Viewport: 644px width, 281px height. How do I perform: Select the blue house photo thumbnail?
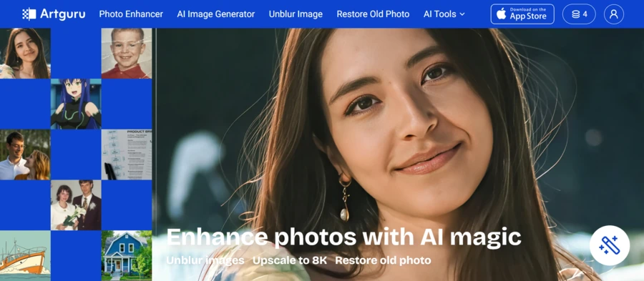click(x=127, y=255)
